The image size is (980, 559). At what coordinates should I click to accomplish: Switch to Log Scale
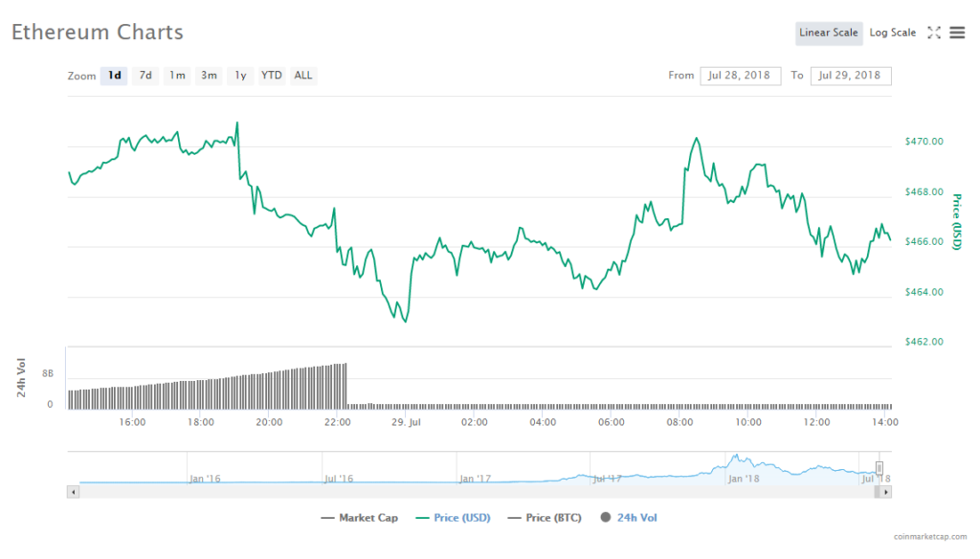(x=892, y=33)
